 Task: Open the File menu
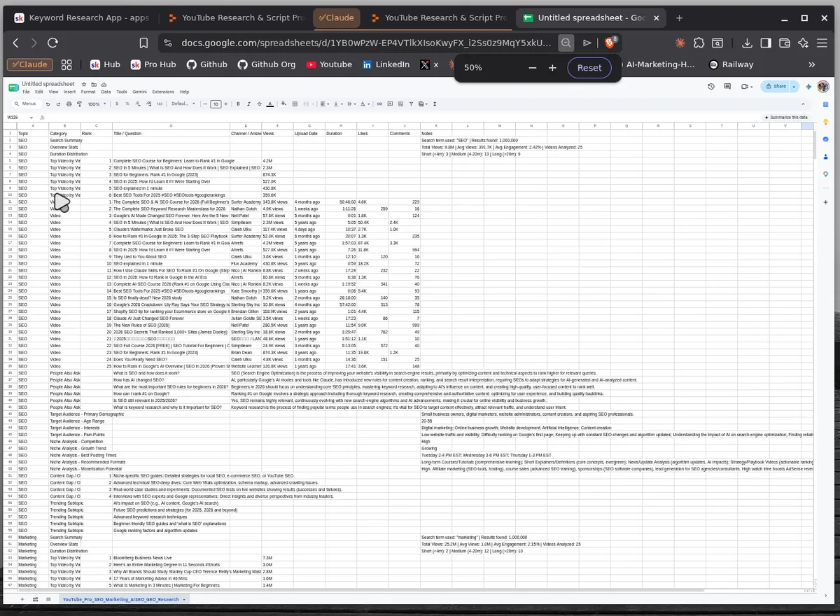tap(26, 92)
